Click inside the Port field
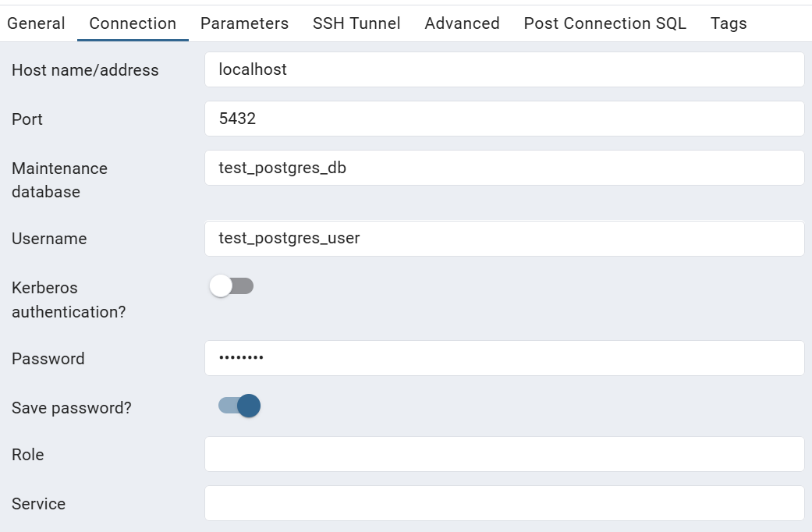The width and height of the screenshot is (812, 532). coord(503,118)
